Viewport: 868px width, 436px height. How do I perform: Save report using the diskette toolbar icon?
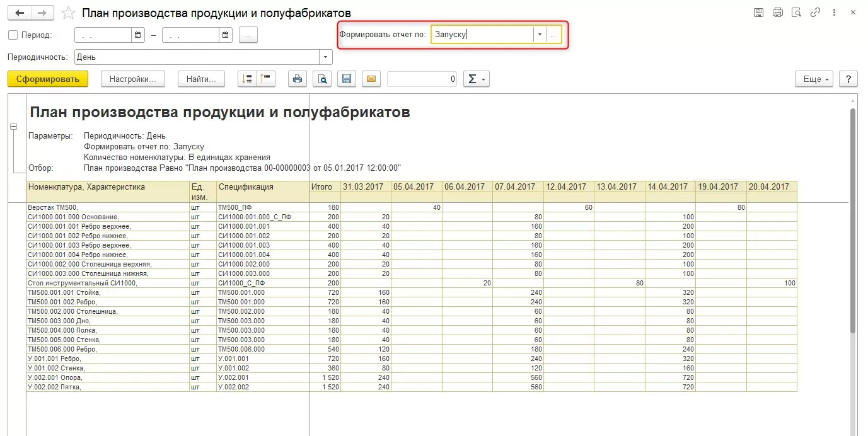(x=346, y=79)
